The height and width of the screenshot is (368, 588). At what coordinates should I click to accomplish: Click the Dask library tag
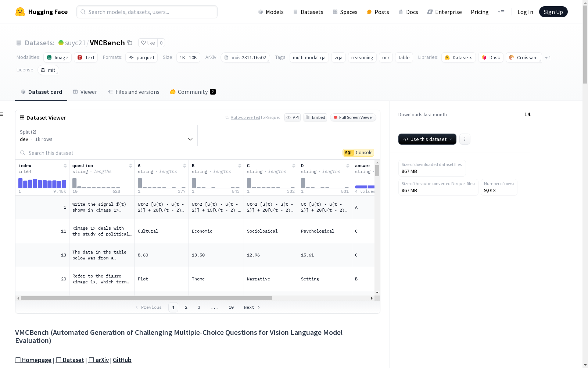click(491, 57)
